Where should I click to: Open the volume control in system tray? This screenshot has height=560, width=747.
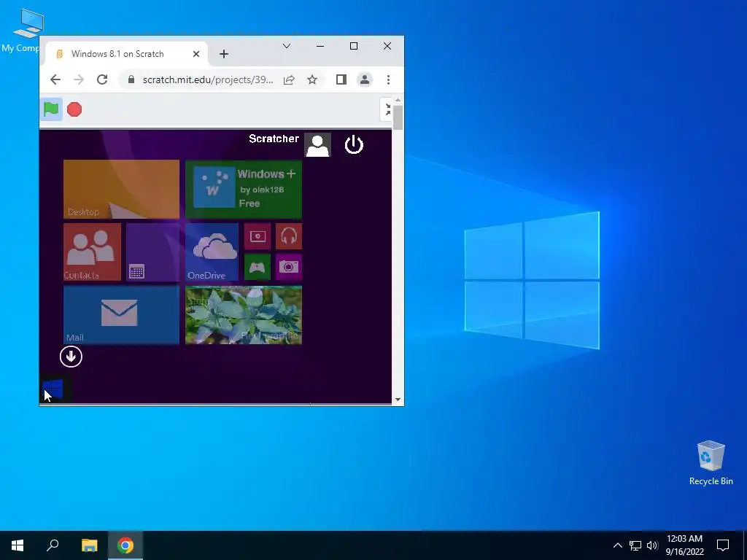(x=652, y=545)
